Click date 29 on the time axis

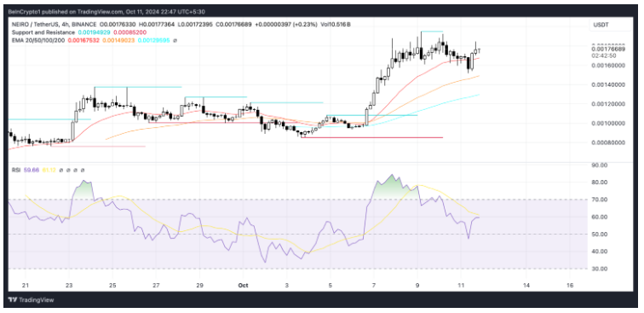tap(199, 285)
